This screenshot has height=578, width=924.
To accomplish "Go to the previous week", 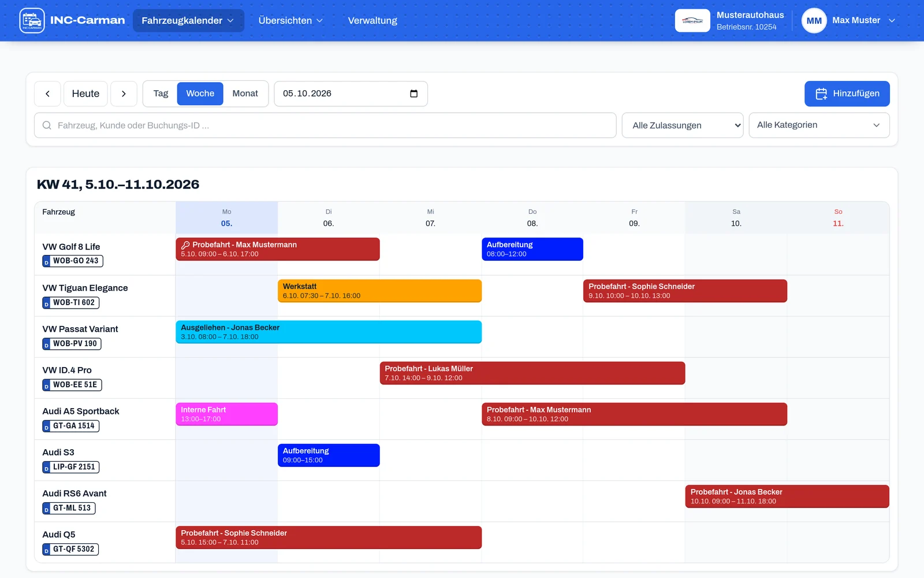I will 47,94.
